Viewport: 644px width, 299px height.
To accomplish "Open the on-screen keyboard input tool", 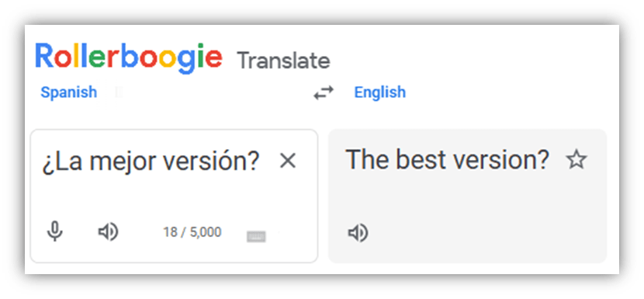I will pos(256,237).
